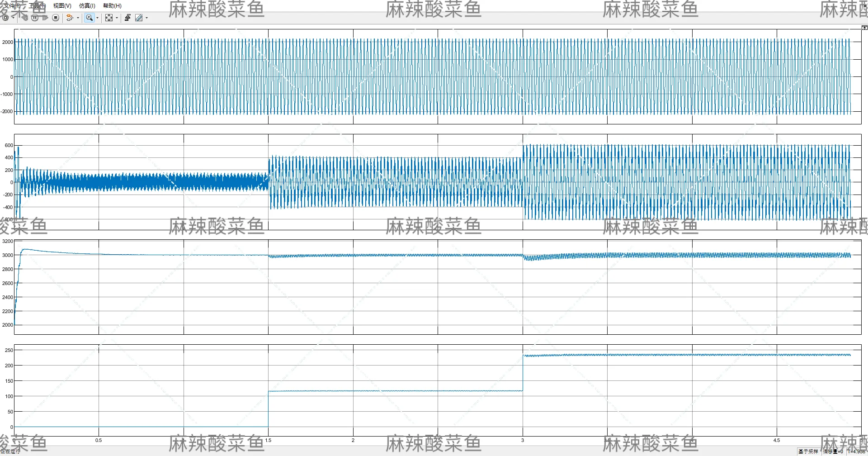The height and width of the screenshot is (456, 868).
Task: Click the 基于采样 status bar button
Action: (809, 451)
